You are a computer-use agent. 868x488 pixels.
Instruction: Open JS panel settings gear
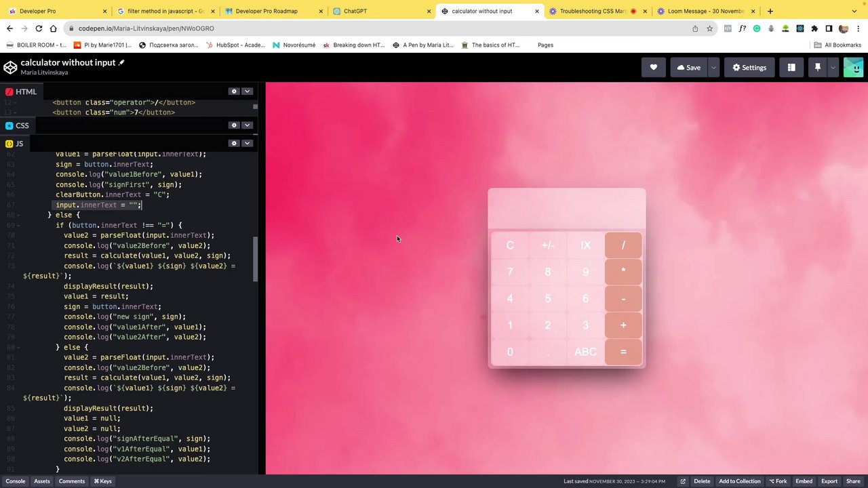(234, 144)
